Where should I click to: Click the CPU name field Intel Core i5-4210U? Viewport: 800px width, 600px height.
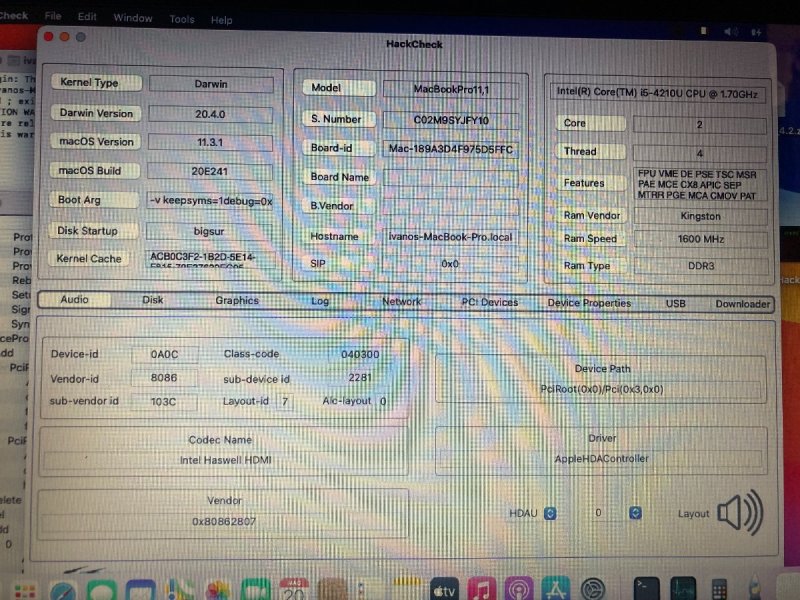[657, 93]
